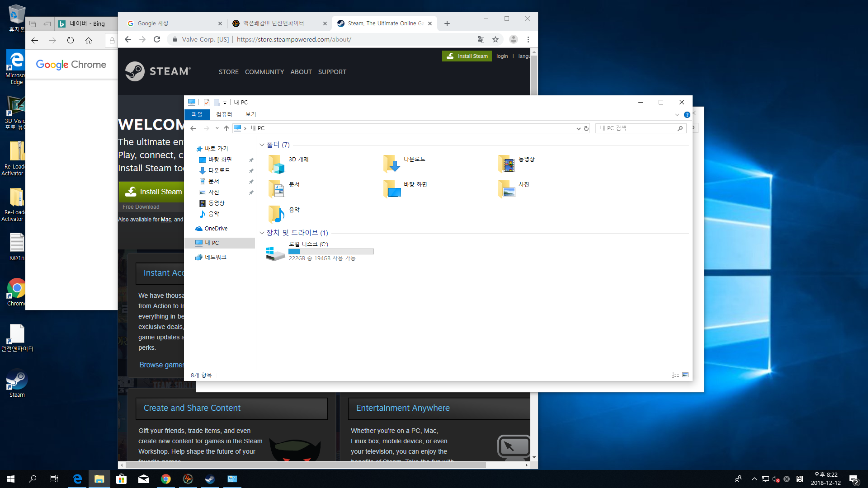Open the 3D 개체 folder icon
Viewport: 868px width, 488px height.
[276, 164]
